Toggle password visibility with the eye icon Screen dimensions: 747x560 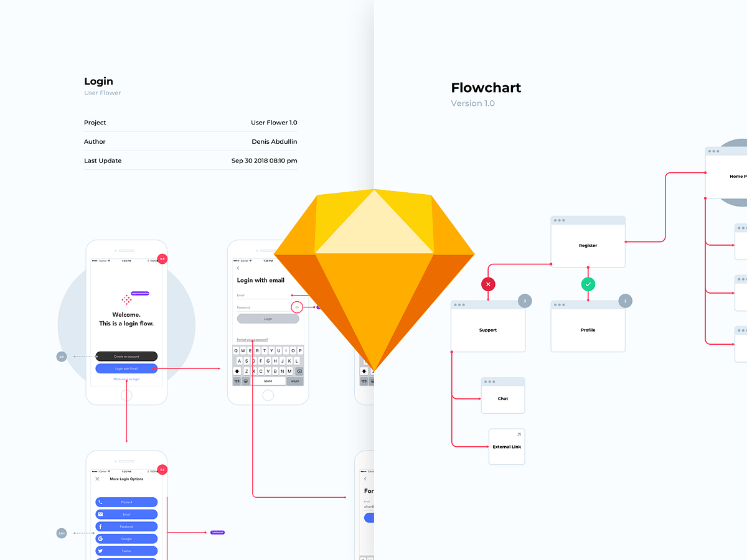point(297,307)
